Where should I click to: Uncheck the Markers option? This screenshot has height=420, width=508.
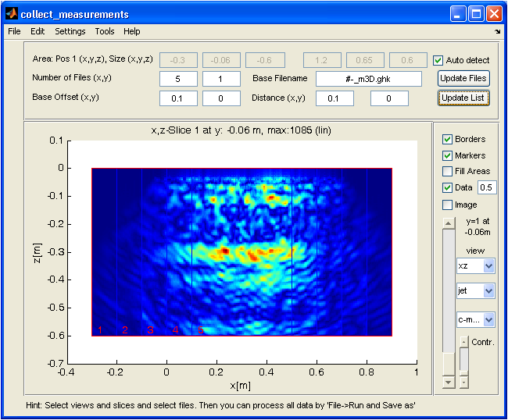(447, 155)
